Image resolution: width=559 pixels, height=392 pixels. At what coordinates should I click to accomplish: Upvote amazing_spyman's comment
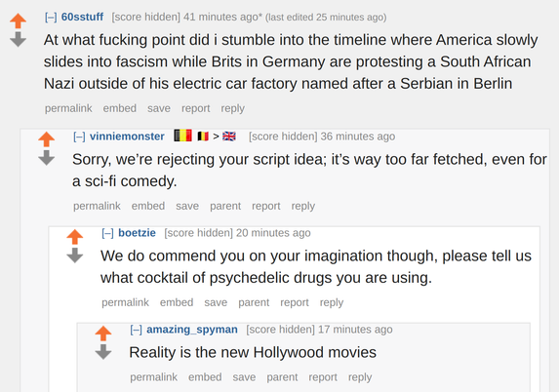pyautogui.click(x=103, y=333)
